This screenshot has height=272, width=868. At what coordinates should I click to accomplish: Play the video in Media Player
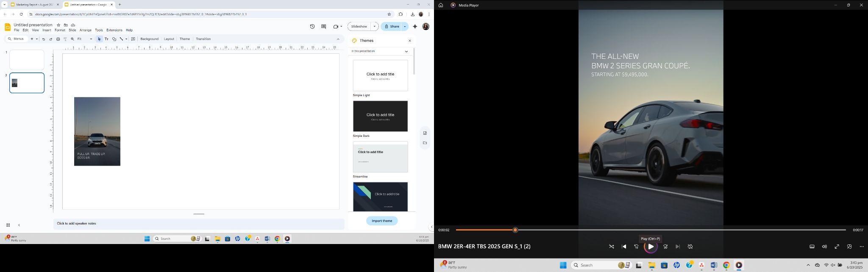[651, 247]
